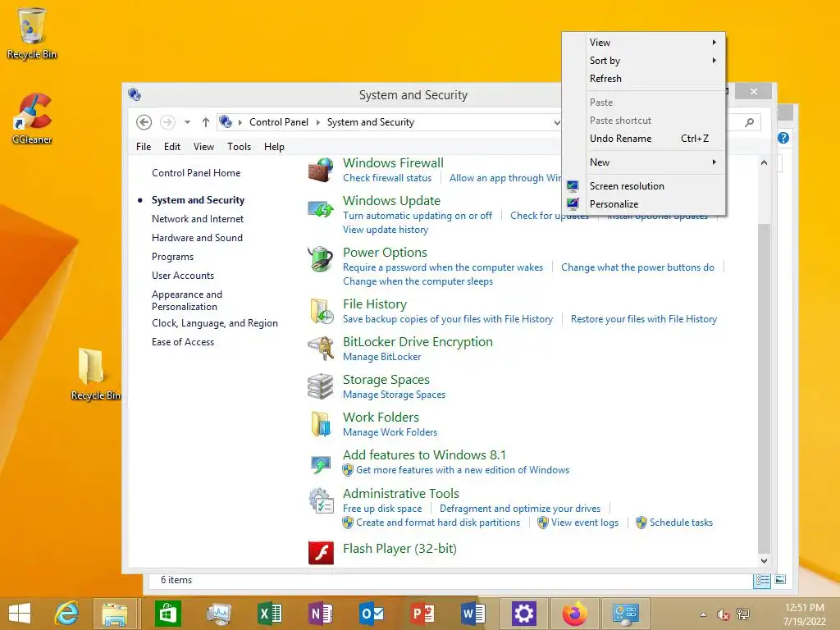The height and width of the screenshot is (630, 840).
Task: Click the search magnifier icon
Action: pos(750,122)
